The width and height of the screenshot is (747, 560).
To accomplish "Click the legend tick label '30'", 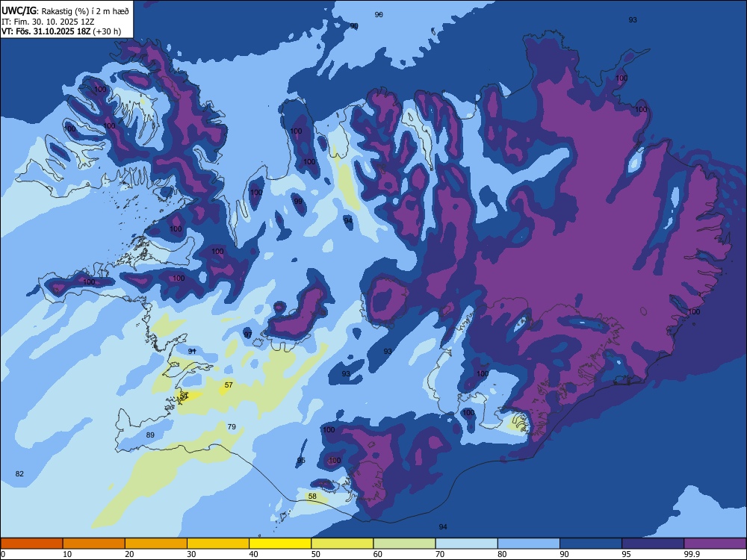I will point(191,554).
